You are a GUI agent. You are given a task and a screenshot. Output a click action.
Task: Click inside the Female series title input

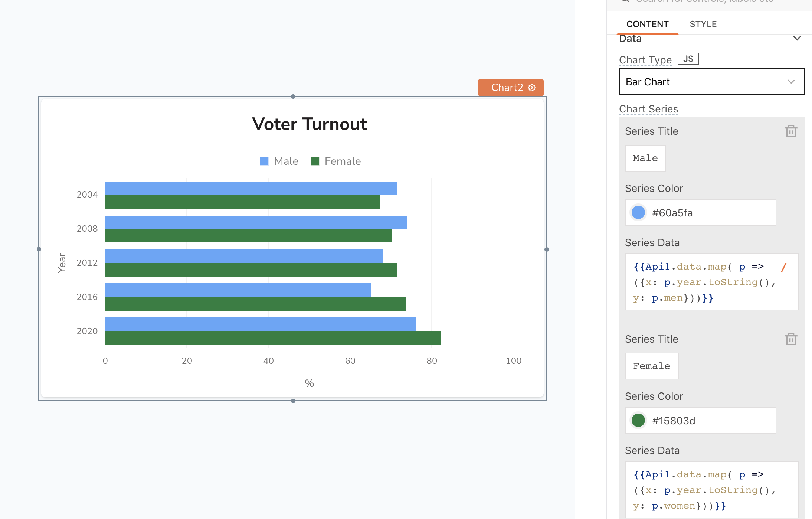click(x=652, y=366)
